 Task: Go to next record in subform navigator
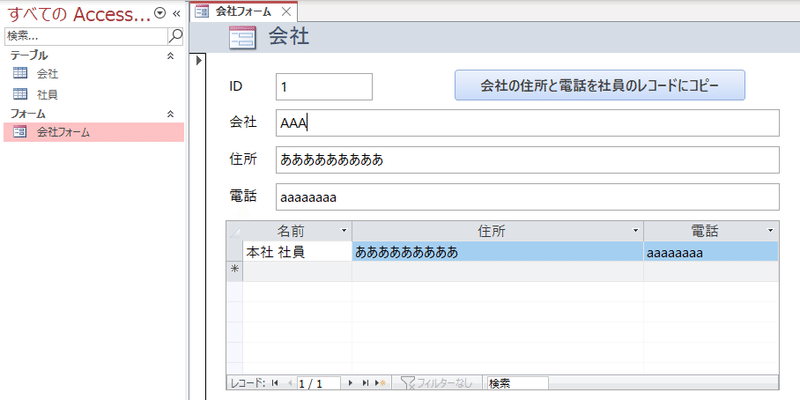[351, 383]
